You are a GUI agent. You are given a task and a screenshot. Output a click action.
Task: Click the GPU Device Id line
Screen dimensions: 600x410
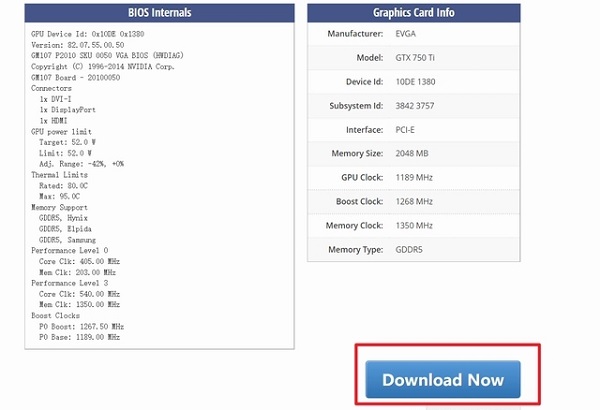coord(88,34)
